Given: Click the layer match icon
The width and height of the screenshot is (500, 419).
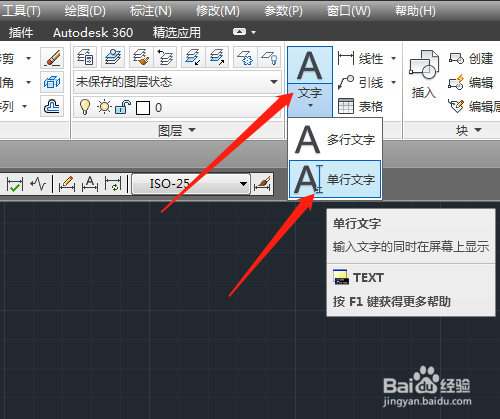Looking at the screenshot, I should coord(141,57).
